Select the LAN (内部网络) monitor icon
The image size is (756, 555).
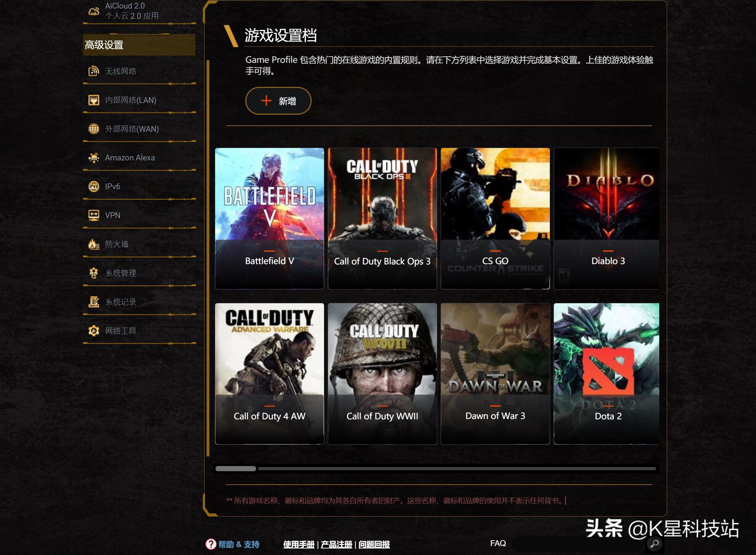(94, 100)
